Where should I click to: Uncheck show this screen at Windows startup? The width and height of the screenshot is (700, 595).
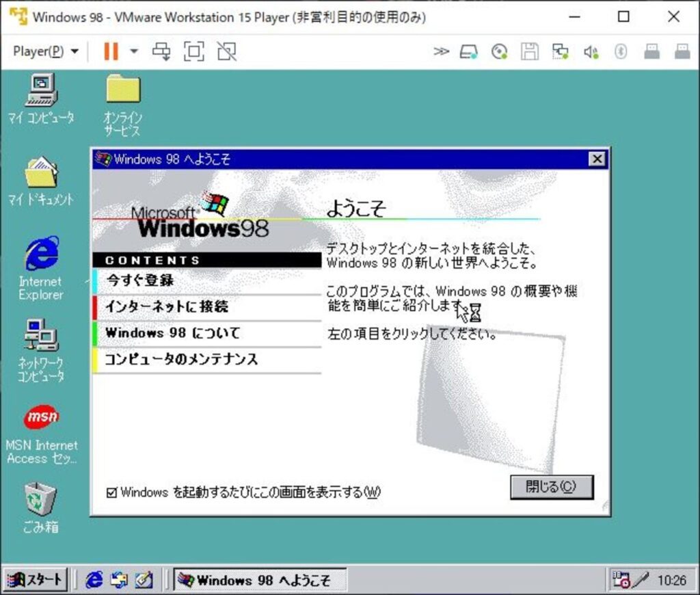pyautogui.click(x=112, y=492)
